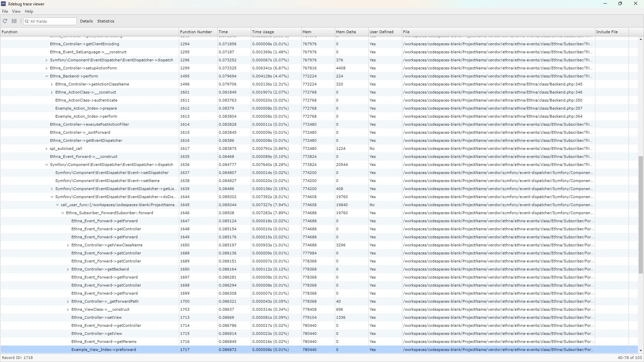Open the Help menu
Viewport: 644px width, 362px height.
pyautogui.click(x=29, y=11)
